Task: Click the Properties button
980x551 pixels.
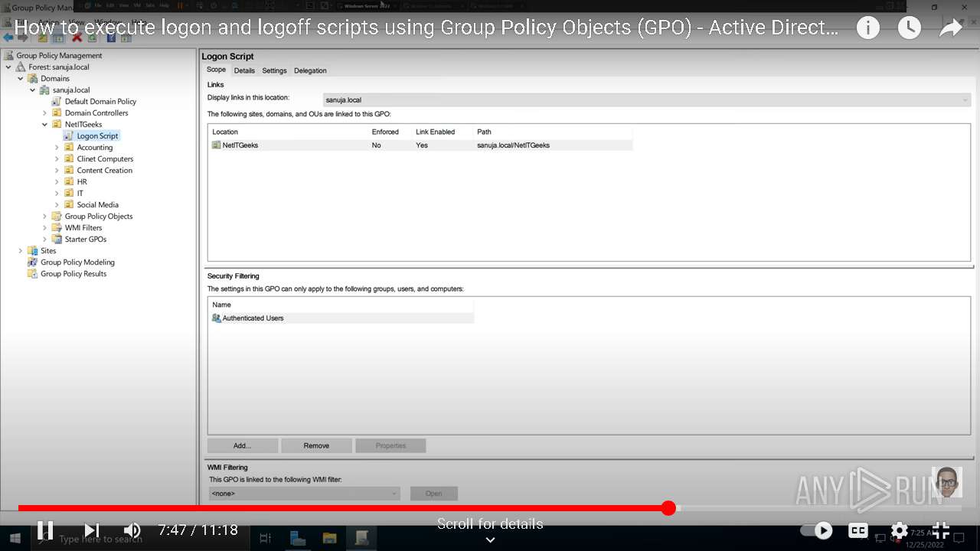Action: [390, 445]
